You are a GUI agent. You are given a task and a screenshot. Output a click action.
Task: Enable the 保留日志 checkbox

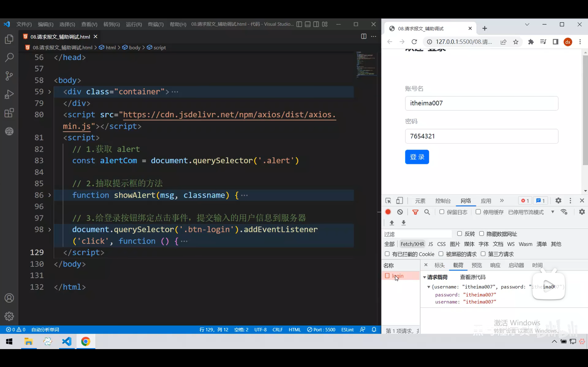click(442, 212)
